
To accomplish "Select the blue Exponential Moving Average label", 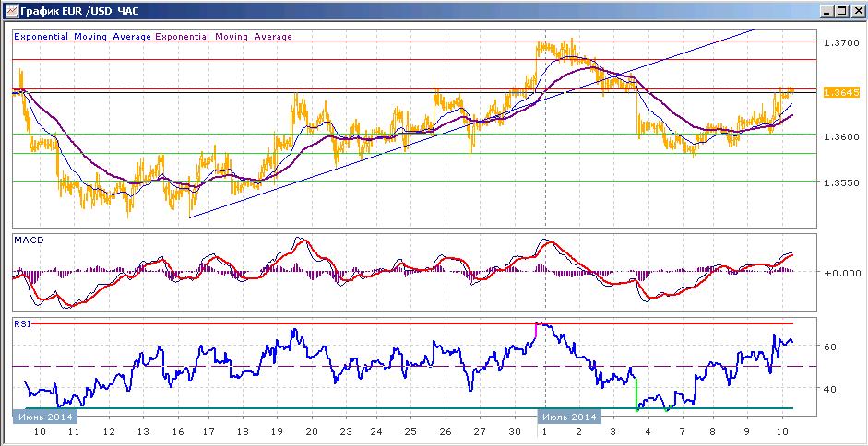I will pos(83,37).
